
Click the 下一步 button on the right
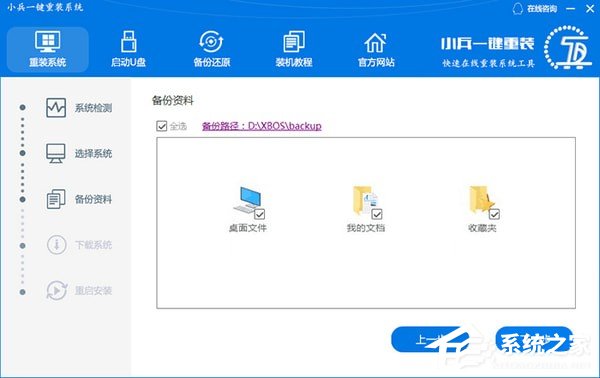click(x=534, y=340)
